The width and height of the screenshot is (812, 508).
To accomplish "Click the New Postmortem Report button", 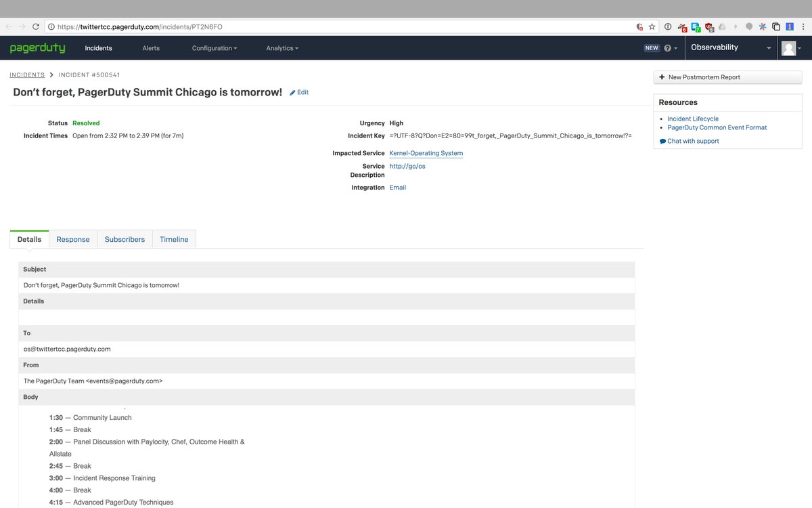I will coord(727,77).
